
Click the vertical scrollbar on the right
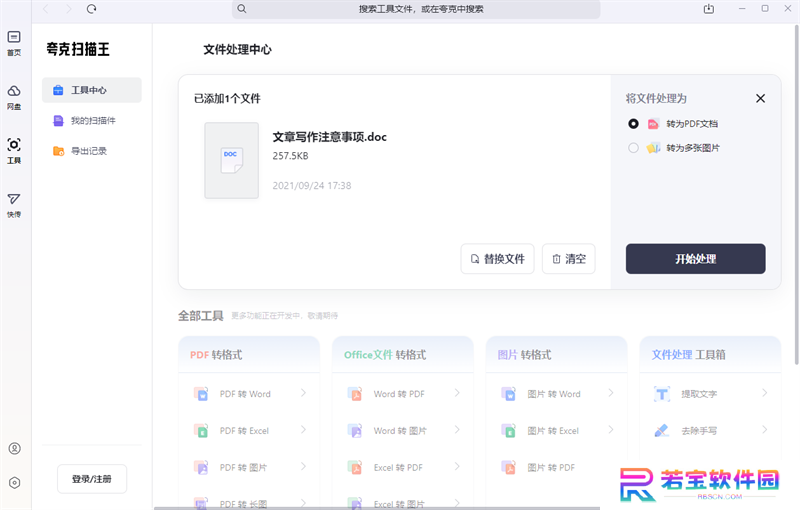tap(796, 195)
